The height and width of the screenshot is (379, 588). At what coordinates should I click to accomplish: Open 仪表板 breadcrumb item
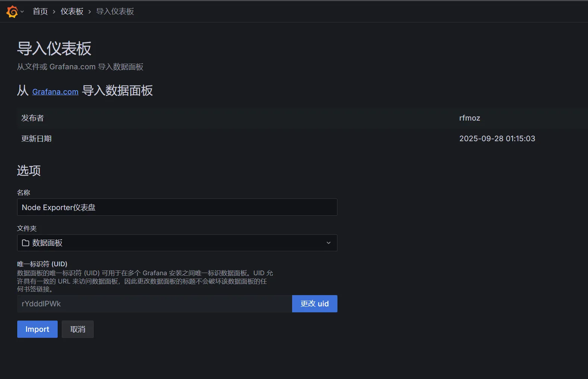[72, 12]
